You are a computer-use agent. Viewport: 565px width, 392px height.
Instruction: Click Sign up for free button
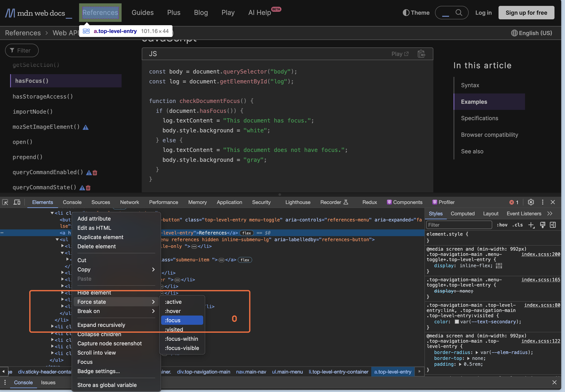(526, 13)
